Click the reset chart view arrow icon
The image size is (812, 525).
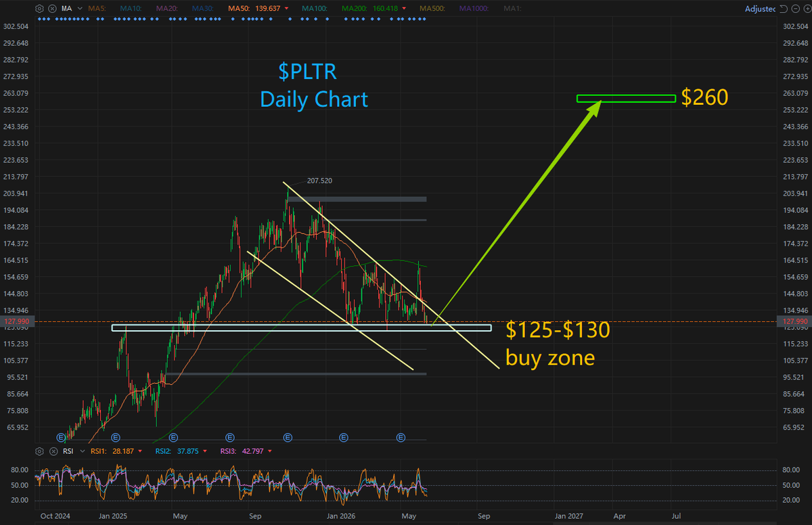(784, 9)
